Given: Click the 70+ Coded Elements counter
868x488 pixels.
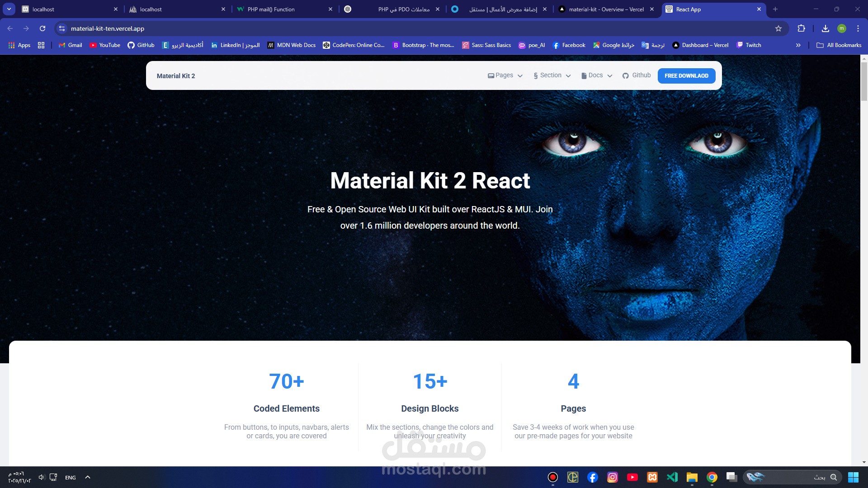Looking at the screenshot, I should coord(287,381).
